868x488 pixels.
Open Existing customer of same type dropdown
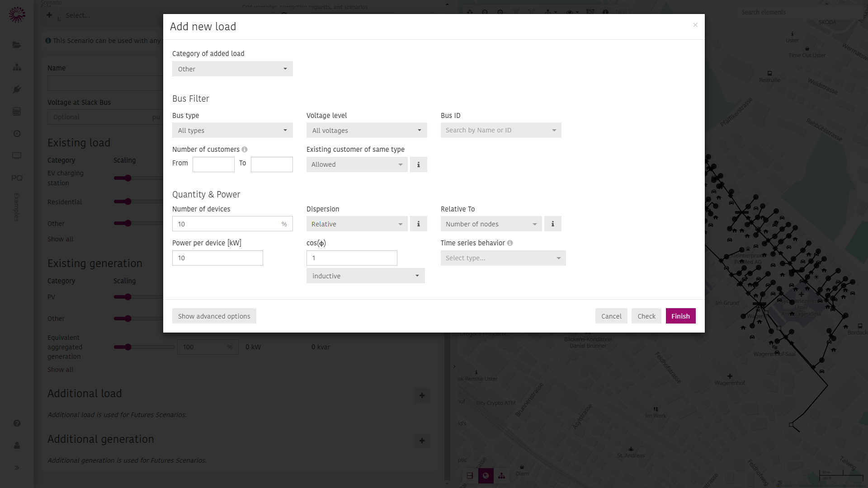pos(357,164)
